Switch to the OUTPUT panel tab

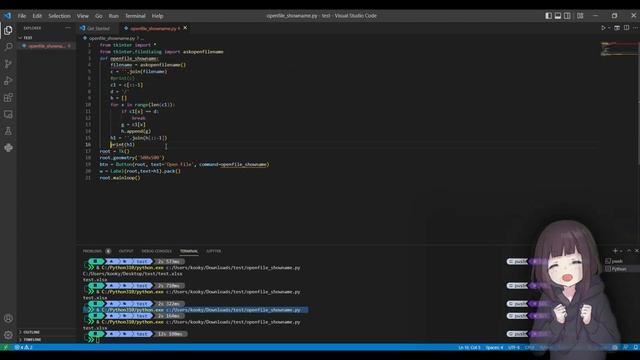pyautogui.click(x=126, y=251)
